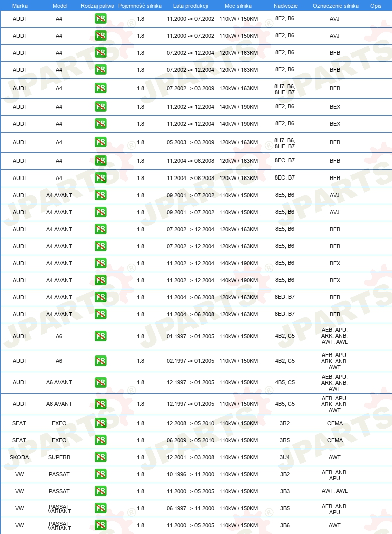Click the date range 05.2003 -> 03.2009
Image resolution: width=392 pixels, height=534 pixels.
pos(190,142)
